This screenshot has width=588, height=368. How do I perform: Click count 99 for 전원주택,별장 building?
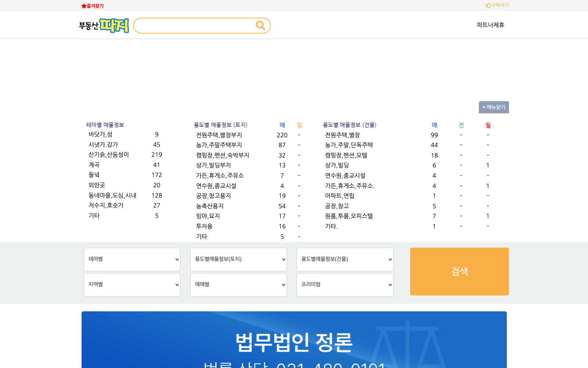(x=434, y=135)
